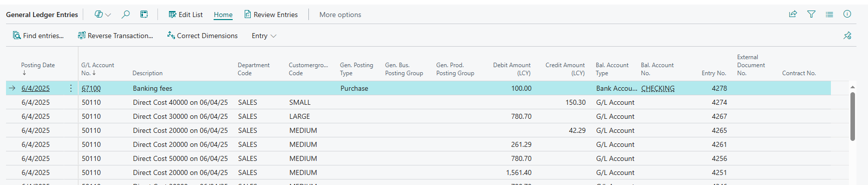
Task: Click Find entries...
Action: 38,36
